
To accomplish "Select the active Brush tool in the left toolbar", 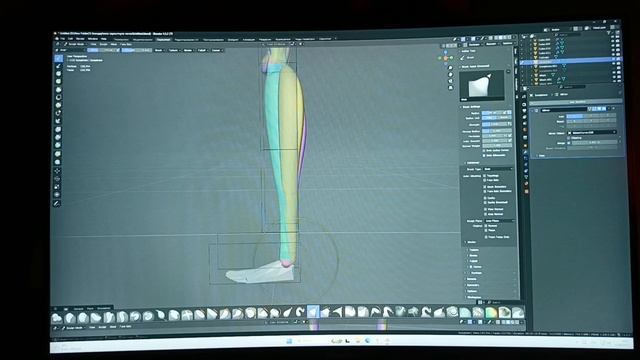I will [58, 58].
